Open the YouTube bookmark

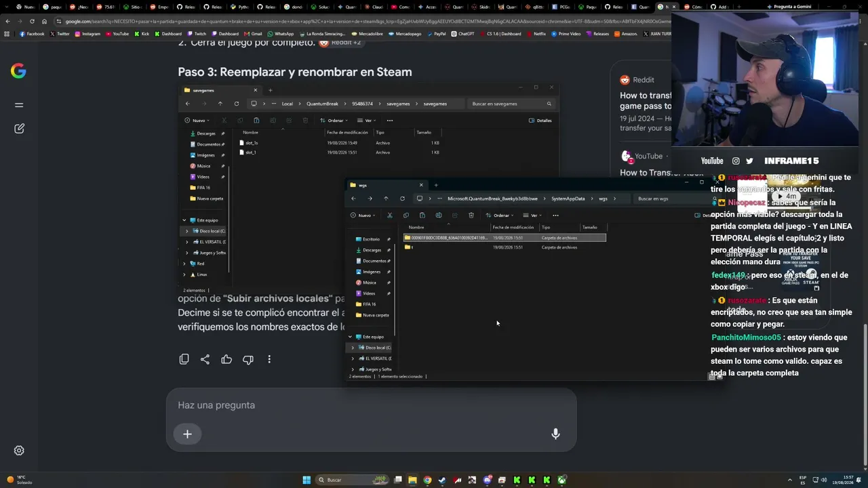117,34
